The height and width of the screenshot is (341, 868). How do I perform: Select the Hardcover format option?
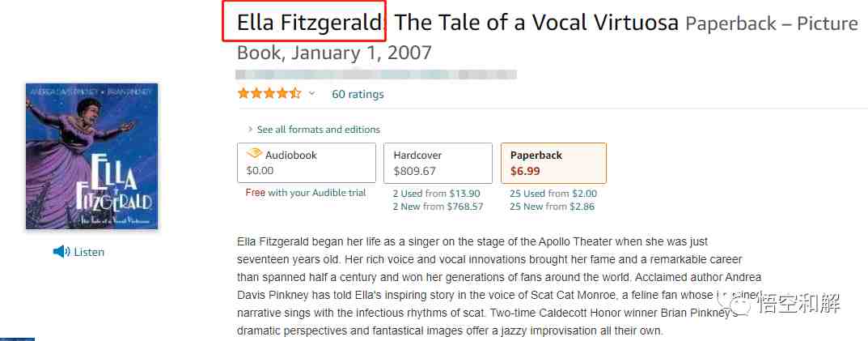click(438, 163)
